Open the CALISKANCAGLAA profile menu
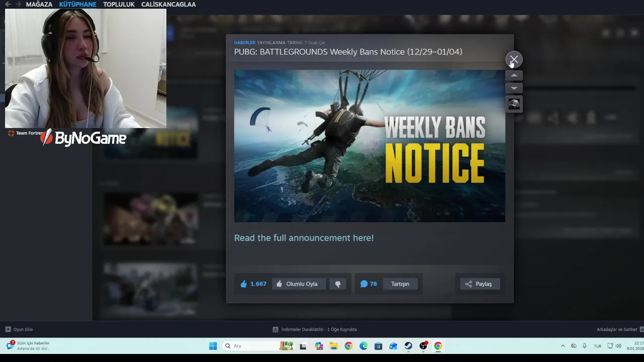644x362 pixels. pos(169,5)
